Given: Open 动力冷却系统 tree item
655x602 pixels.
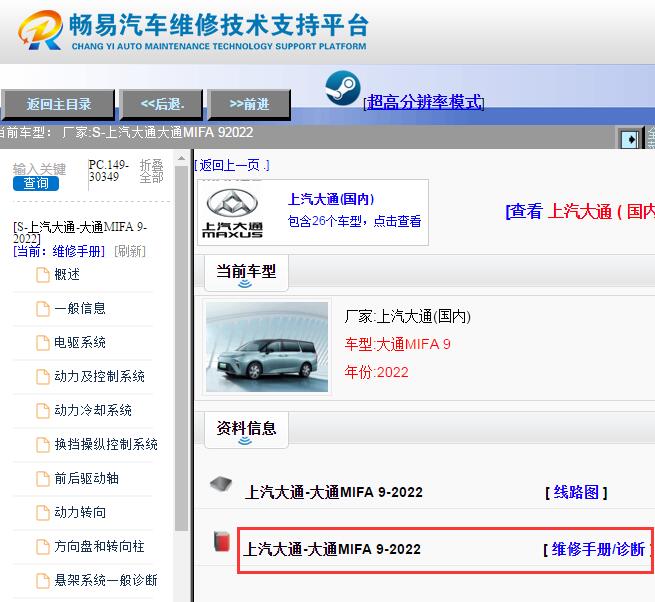Looking at the screenshot, I should pyautogui.click(x=93, y=410).
